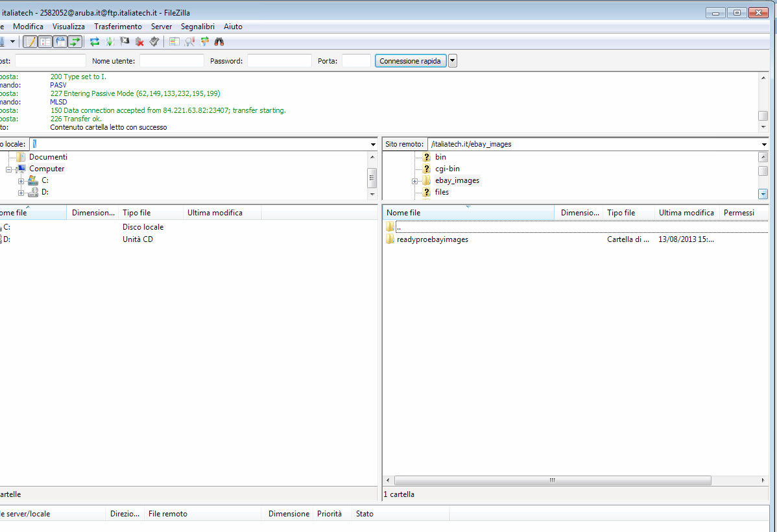Click the reconnect to last server icon

point(154,42)
